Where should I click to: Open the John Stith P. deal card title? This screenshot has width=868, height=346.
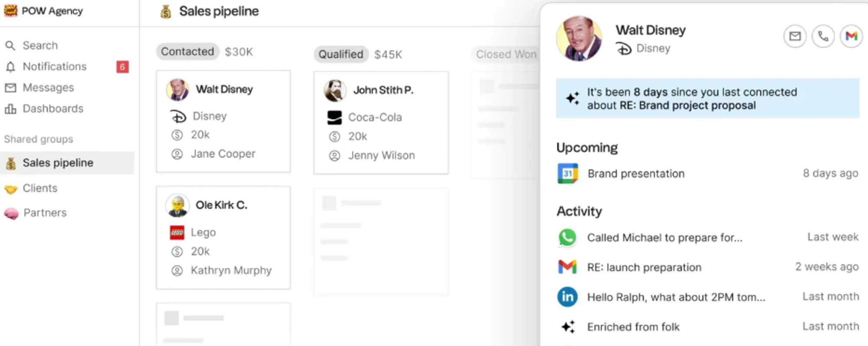pos(383,90)
